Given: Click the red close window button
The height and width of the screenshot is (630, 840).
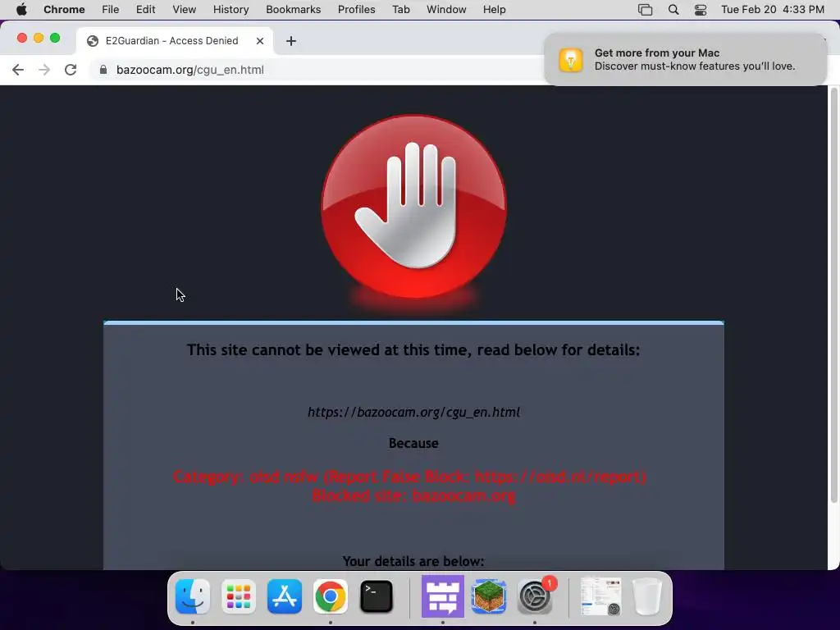Looking at the screenshot, I should pyautogui.click(x=22, y=38).
